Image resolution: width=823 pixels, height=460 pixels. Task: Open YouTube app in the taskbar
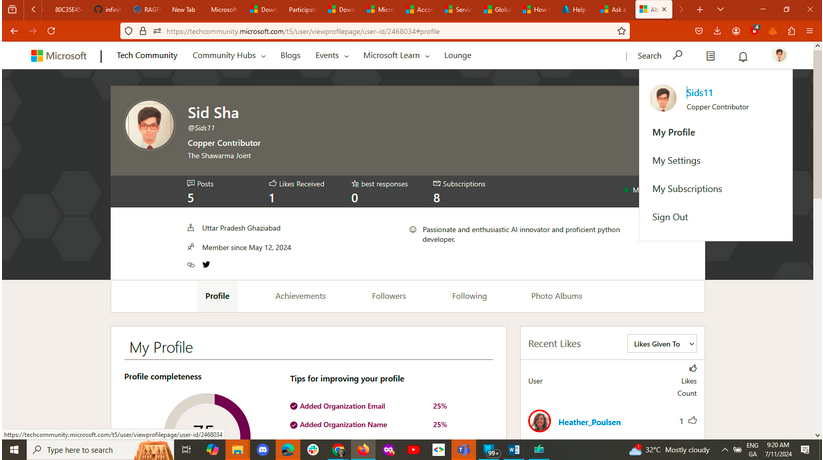[413, 450]
